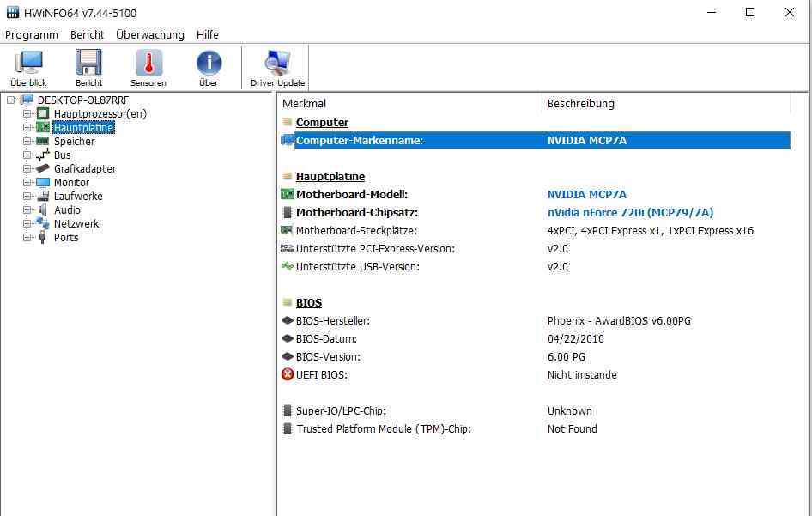Click the nVidia nForce 720i chipset link
Viewport: 812px width, 516px height.
click(630, 212)
